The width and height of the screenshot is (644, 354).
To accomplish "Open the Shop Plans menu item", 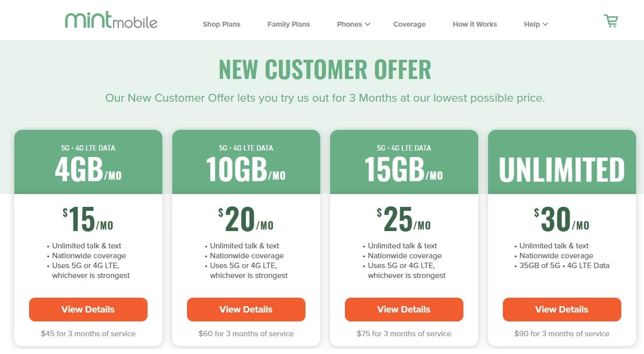I will point(222,24).
